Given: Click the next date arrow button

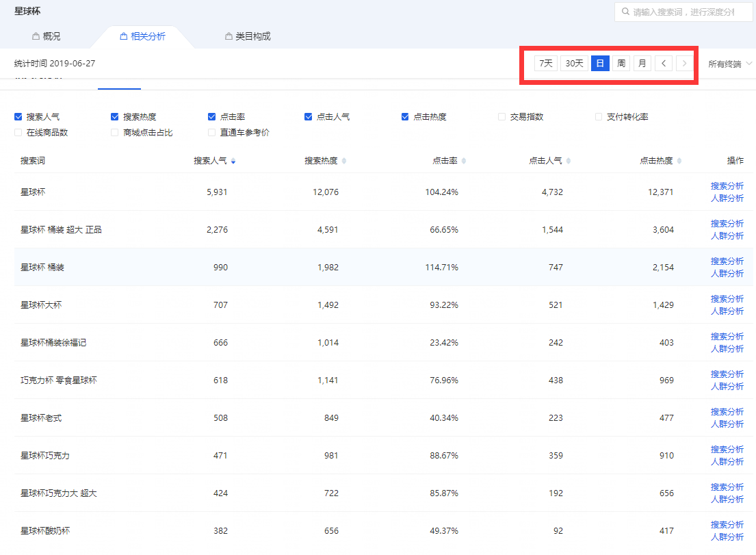Looking at the screenshot, I should pos(684,64).
